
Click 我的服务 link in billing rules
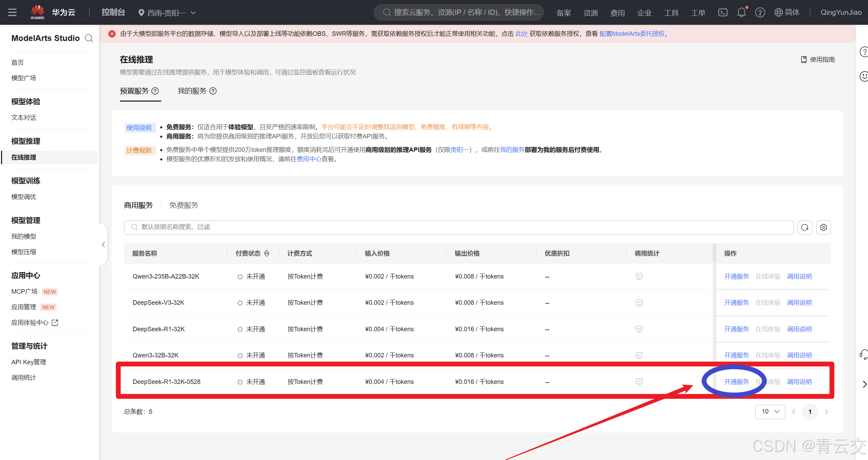[512, 150]
